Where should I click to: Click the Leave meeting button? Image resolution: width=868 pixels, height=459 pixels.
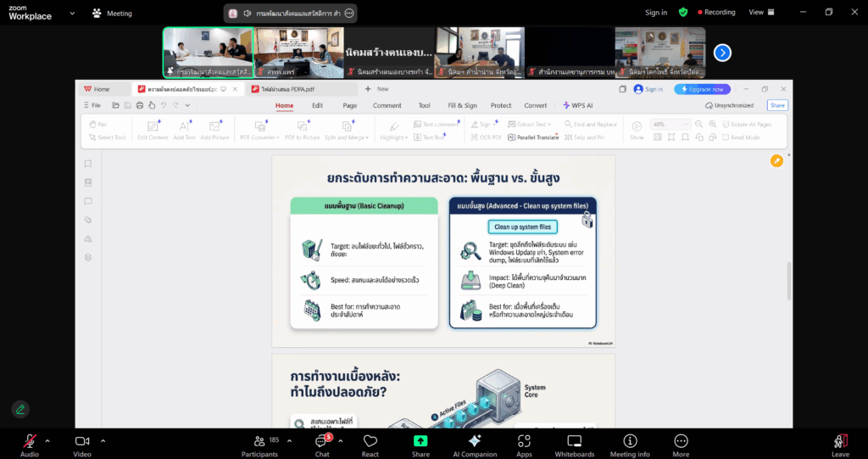click(x=840, y=445)
